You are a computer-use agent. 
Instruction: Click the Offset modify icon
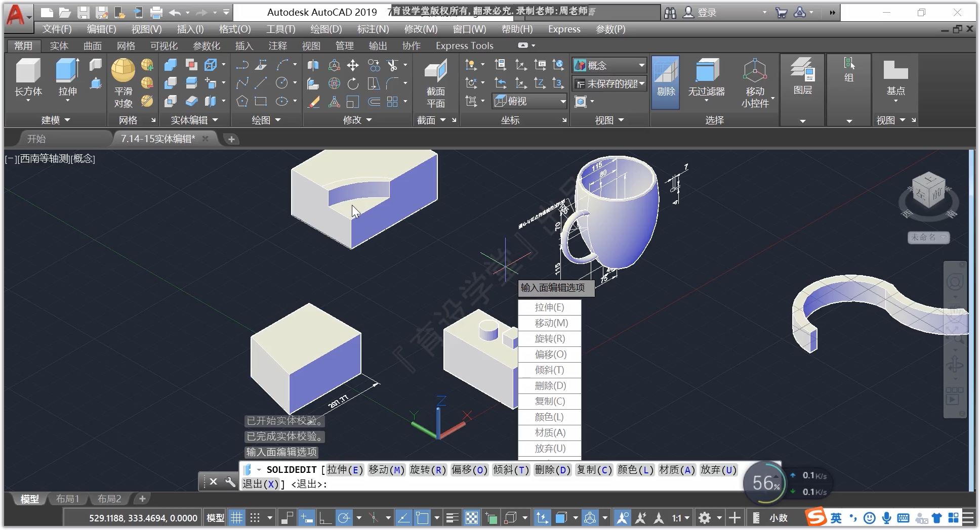point(374,101)
